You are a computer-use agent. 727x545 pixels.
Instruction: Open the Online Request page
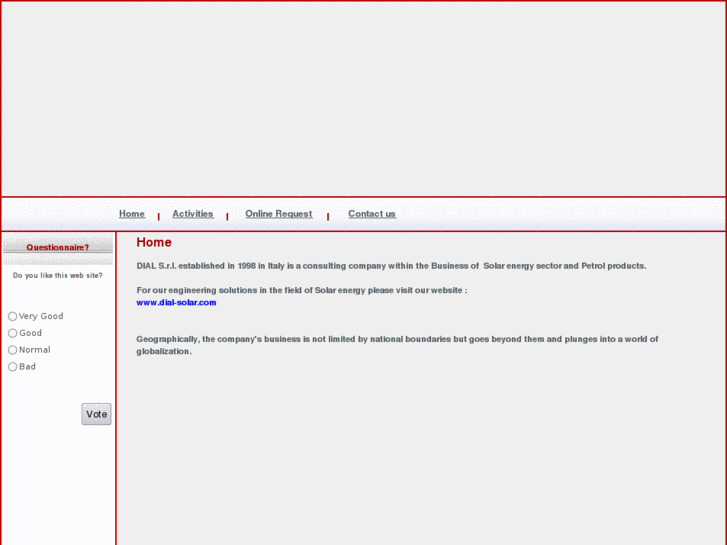tap(279, 214)
